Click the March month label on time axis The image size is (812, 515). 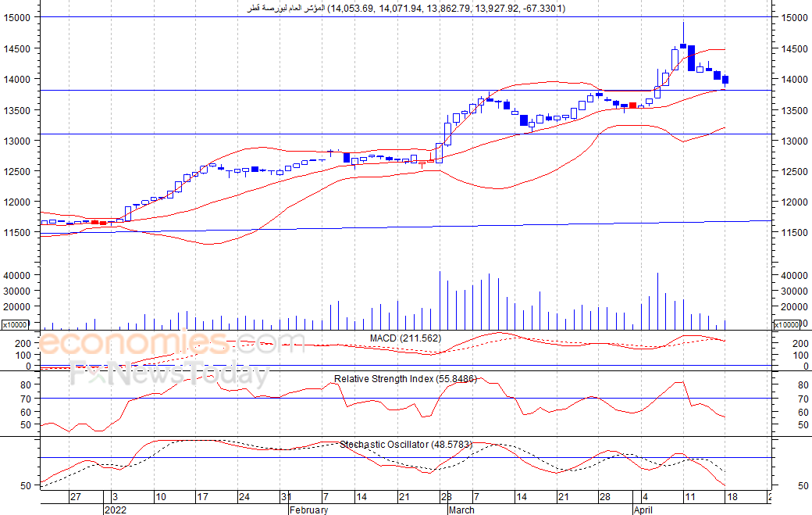(x=461, y=510)
